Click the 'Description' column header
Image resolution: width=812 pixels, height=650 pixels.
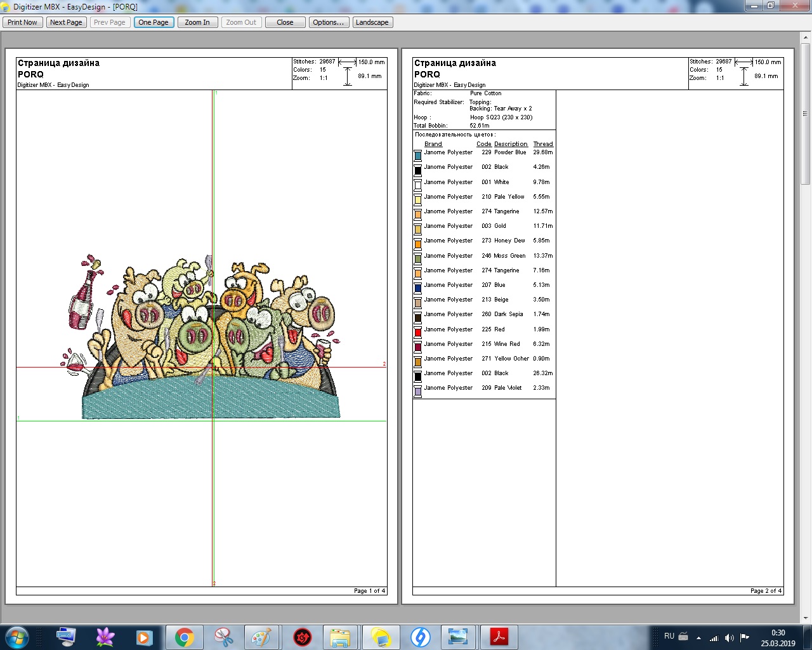(511, 144)
